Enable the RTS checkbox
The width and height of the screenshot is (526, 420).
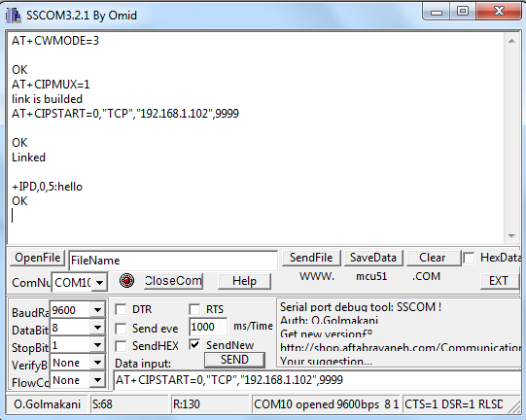pyautogui.click(x=194, y=309)
